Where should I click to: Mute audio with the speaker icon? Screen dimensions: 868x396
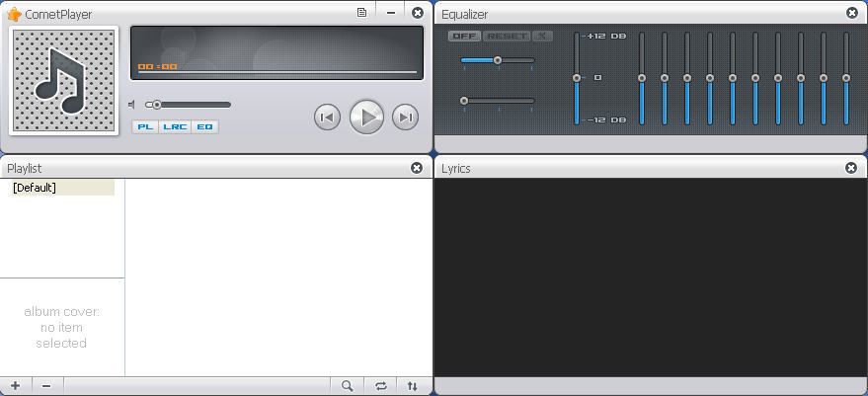[131, 105]
